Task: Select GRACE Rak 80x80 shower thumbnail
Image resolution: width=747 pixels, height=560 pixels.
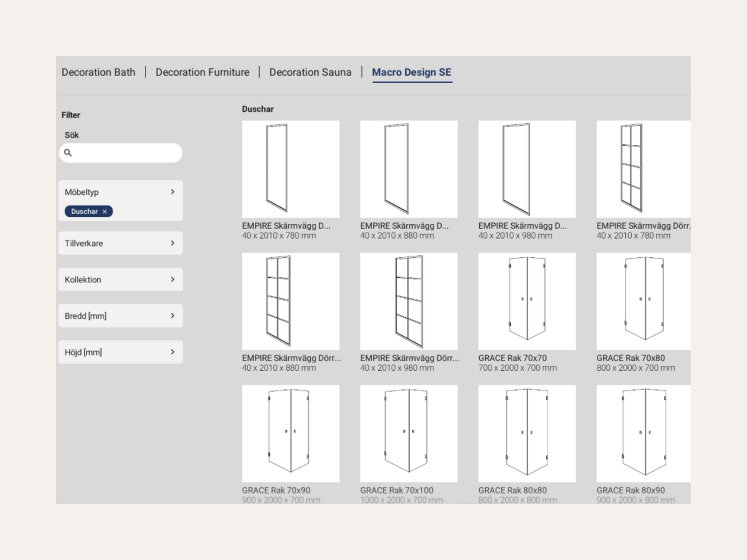Action: click(527, 433)
